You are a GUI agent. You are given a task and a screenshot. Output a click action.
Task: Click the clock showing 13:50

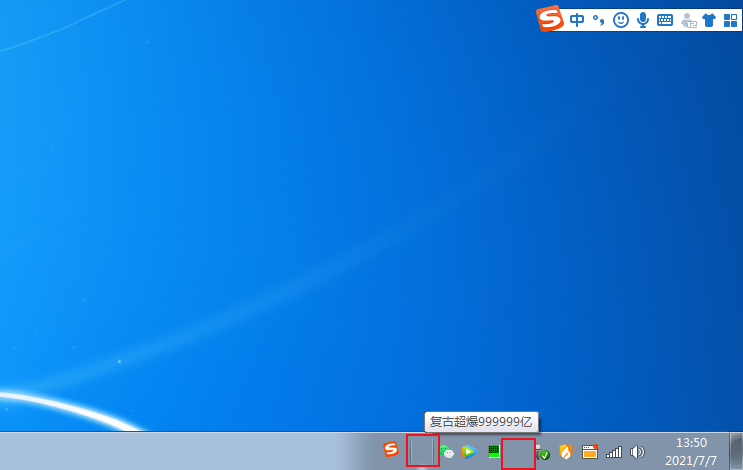pyautogui.click(x=691, y=451)
